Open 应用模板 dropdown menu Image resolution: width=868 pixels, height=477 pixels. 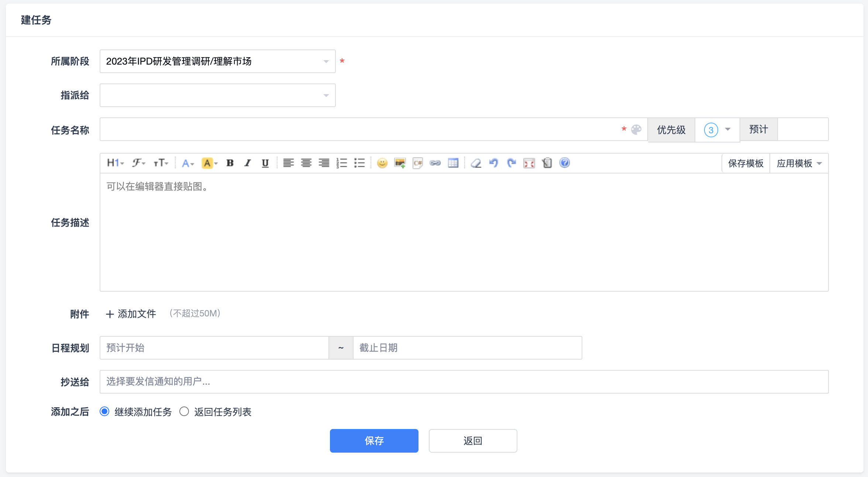point(799,163)
